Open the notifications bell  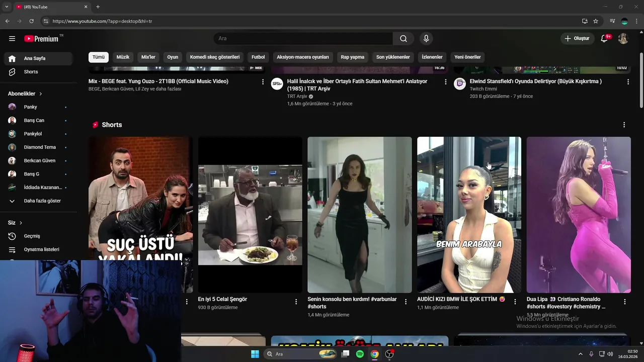(604, 38)
